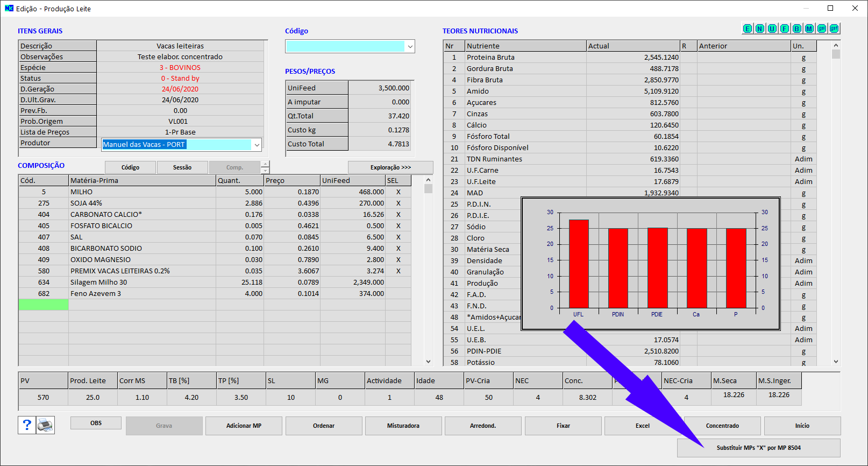Click the nutrient table scroll down arrow
This screenshot has width=868, height=466.
coord(836,362)
